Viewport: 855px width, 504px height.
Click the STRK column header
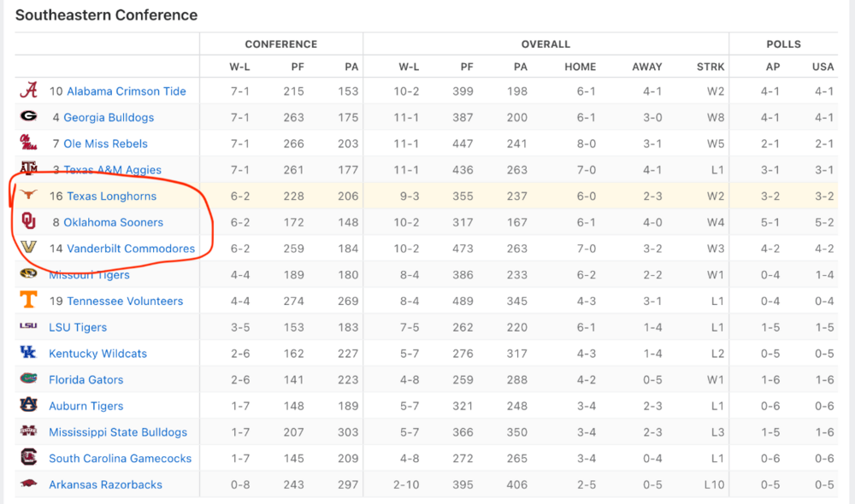click(x=710, y=67)
